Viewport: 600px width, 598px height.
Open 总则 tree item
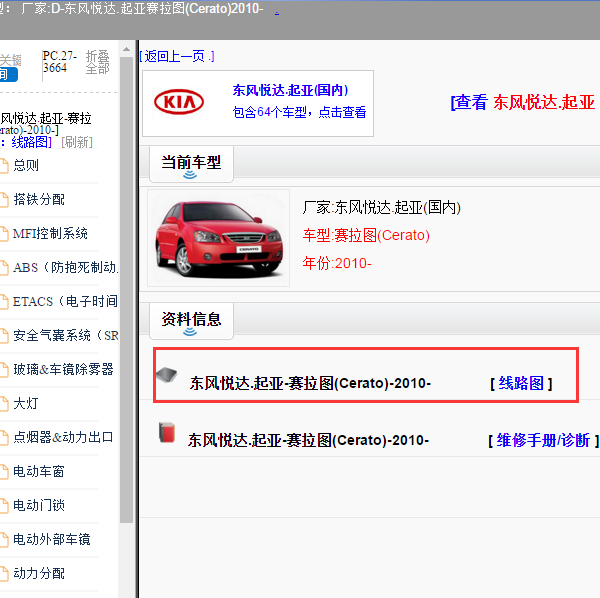26,165
